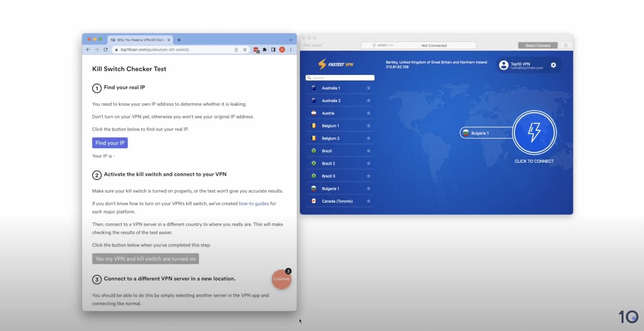
Task: Click the FastestVPN logo
Action: [336, 64]
